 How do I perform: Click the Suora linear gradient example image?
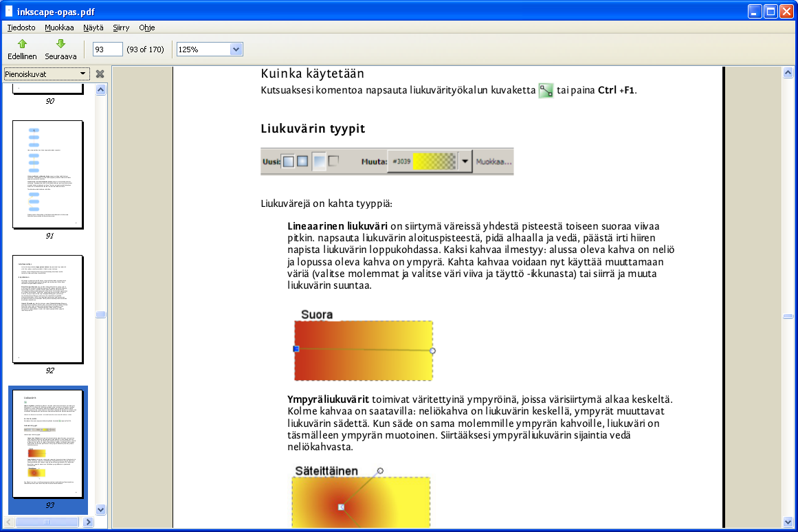[364, 351]
